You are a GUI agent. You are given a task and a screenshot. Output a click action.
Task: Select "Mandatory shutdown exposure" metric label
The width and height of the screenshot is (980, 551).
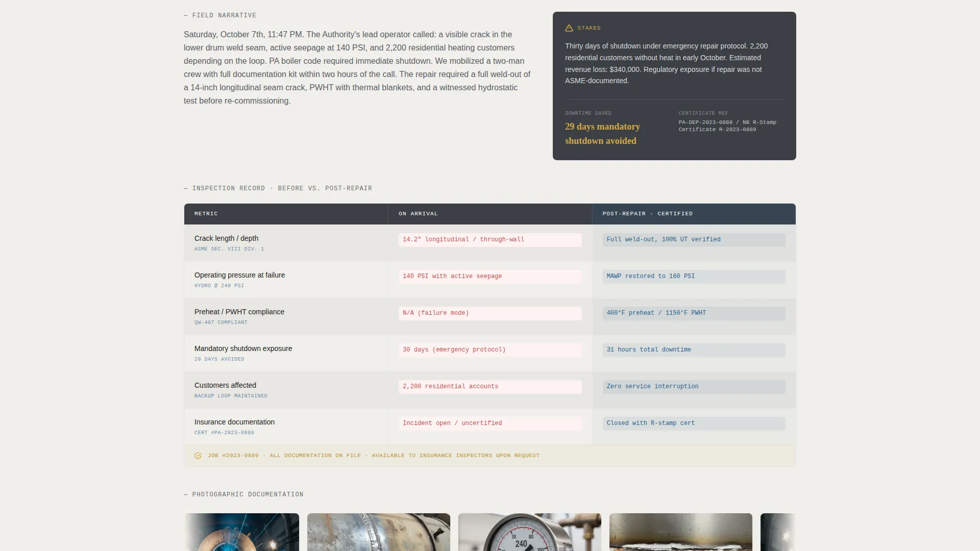[243, 348]
